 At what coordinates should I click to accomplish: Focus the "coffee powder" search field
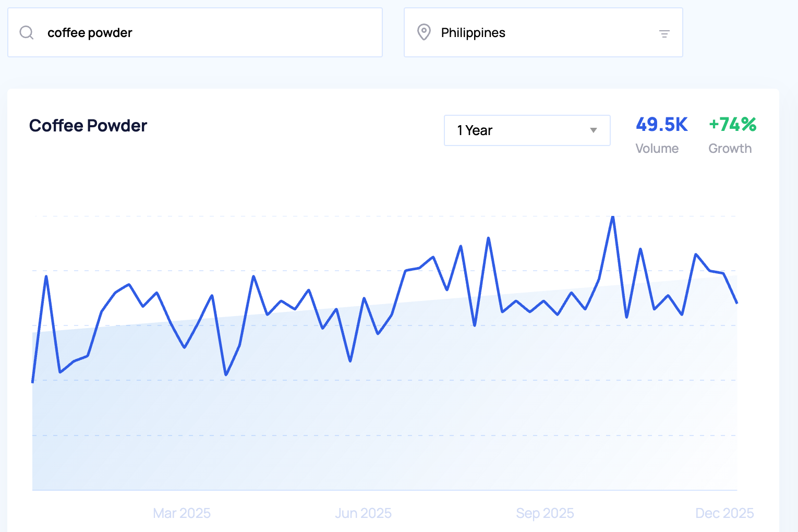[209, 33]
